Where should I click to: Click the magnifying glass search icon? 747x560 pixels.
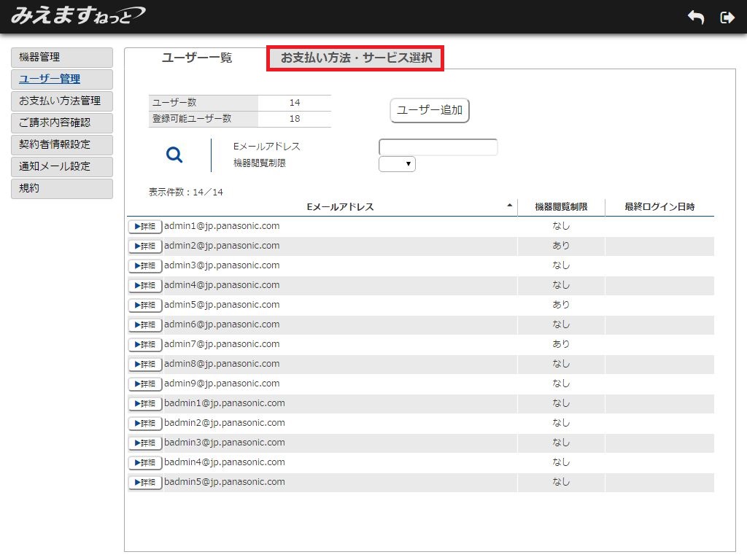pos(174,155)
